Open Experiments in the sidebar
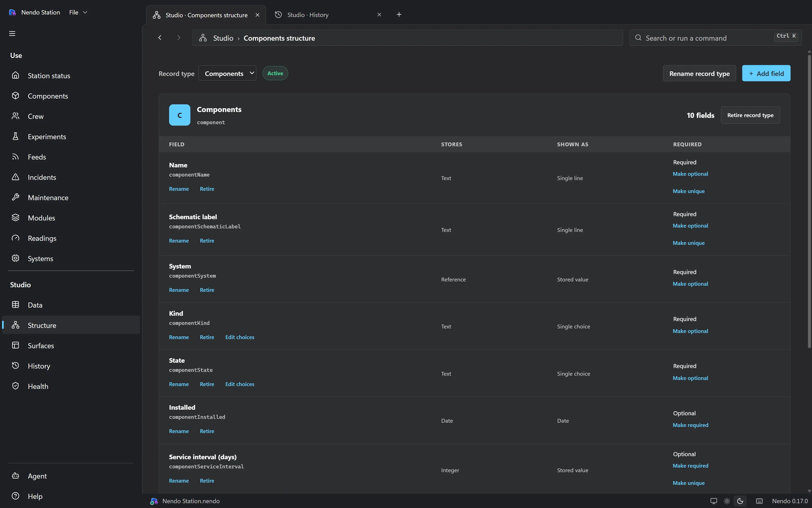 [x=71, y=136]
